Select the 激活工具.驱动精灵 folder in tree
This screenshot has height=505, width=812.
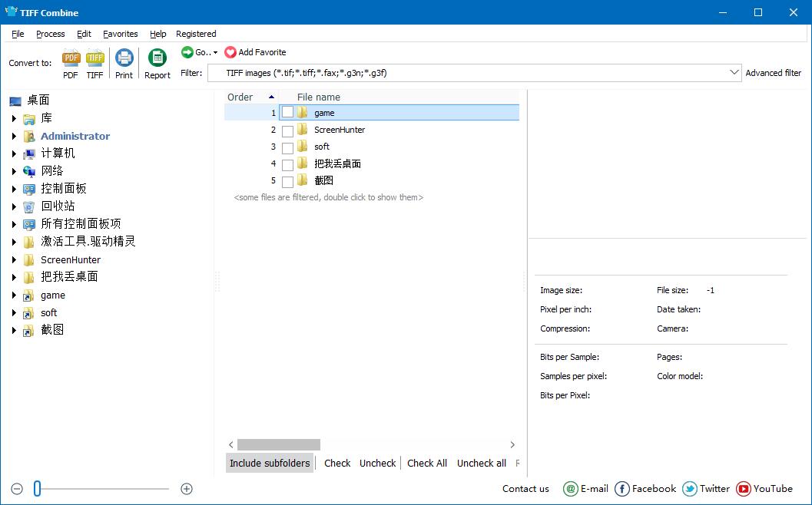tap(88, 242)
